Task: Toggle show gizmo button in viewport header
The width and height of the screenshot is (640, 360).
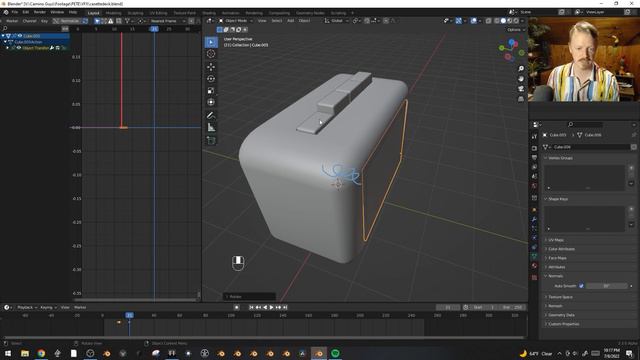Action: coord(459,21)
